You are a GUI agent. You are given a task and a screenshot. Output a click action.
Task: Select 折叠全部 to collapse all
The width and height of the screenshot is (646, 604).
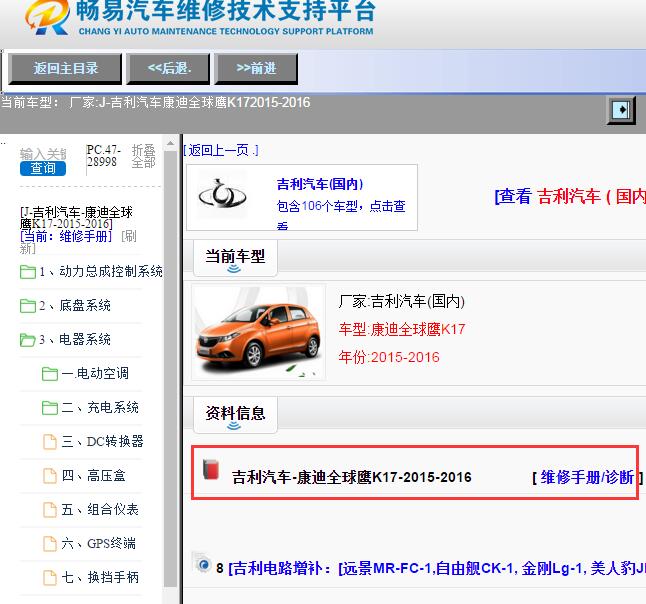(143, 156)
